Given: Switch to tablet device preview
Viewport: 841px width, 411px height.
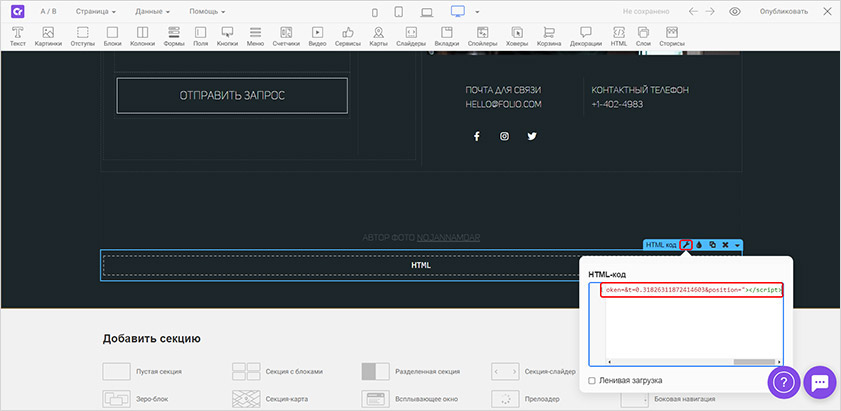Looking at the screenshot, I should click(399, 12).
